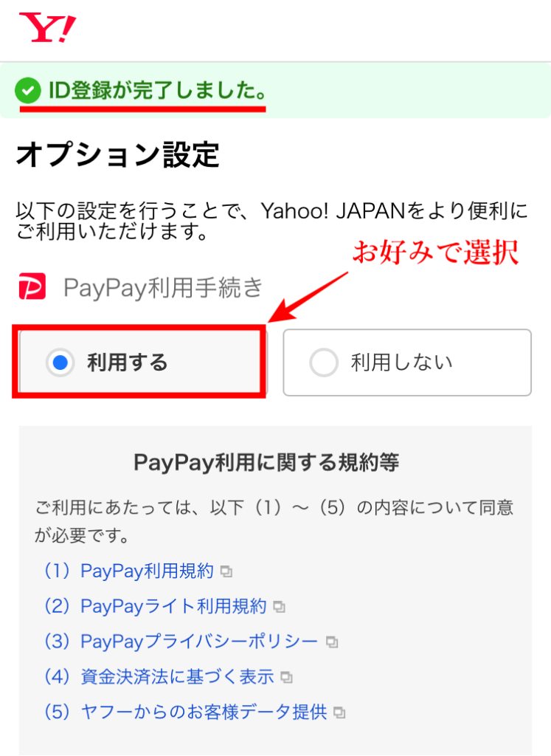
Task: Open the (1) PayPay利用規約 link
Action: click(128, 571)
